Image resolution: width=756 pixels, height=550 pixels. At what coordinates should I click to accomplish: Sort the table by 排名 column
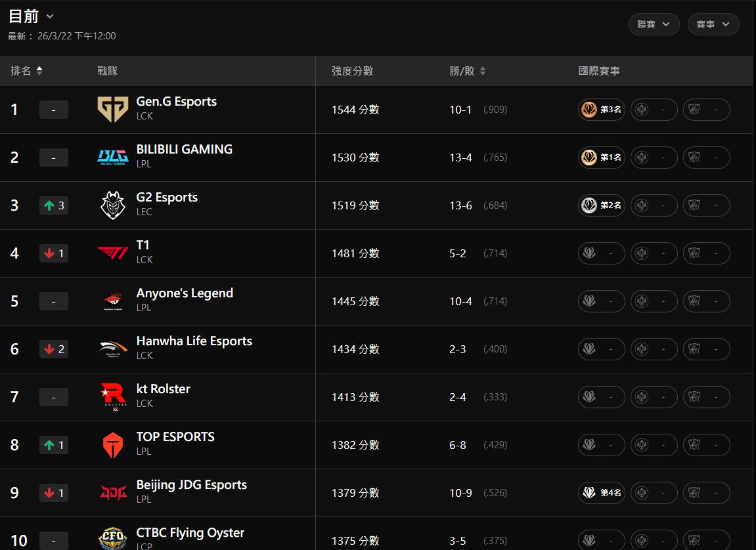[27, 71]
